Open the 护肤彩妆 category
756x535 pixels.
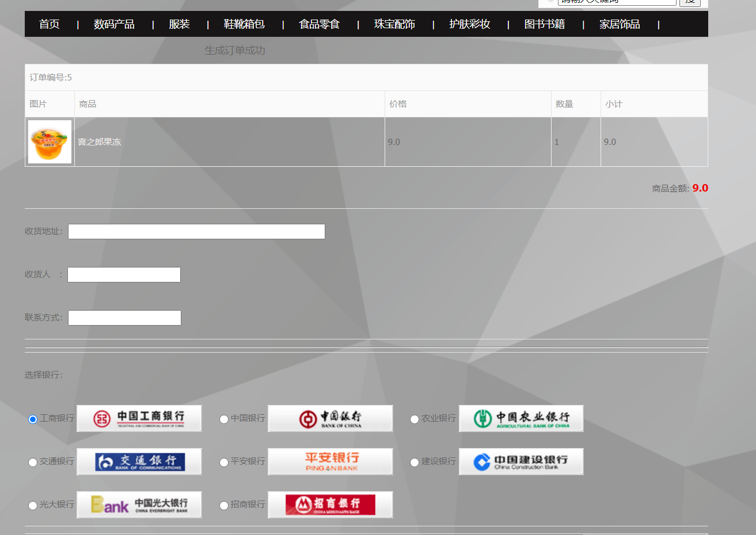pos(470,24)
